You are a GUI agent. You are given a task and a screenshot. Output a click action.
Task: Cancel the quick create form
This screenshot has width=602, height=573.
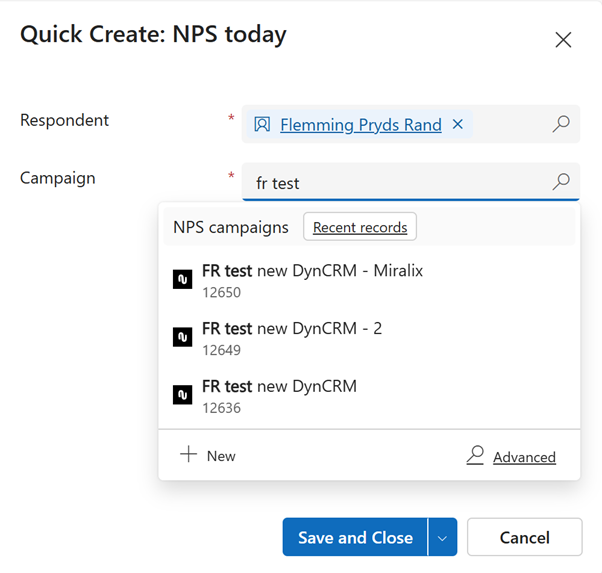524,537
